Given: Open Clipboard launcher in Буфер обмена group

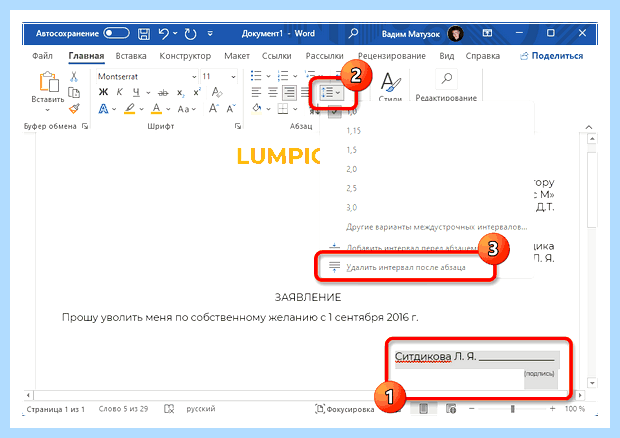Looking at the screenshot, I should (85, 126).
